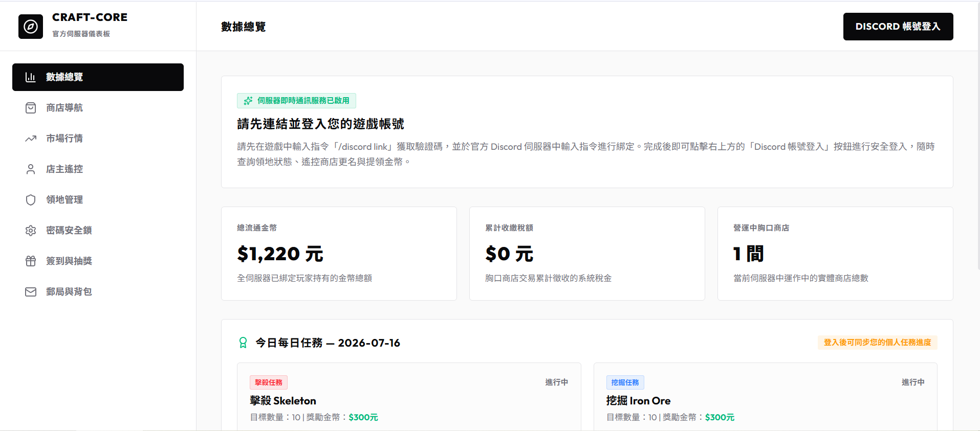Click description 當前伺服器中運作中的實體商店總數
980x431 pixels.
tap(801, 278)
